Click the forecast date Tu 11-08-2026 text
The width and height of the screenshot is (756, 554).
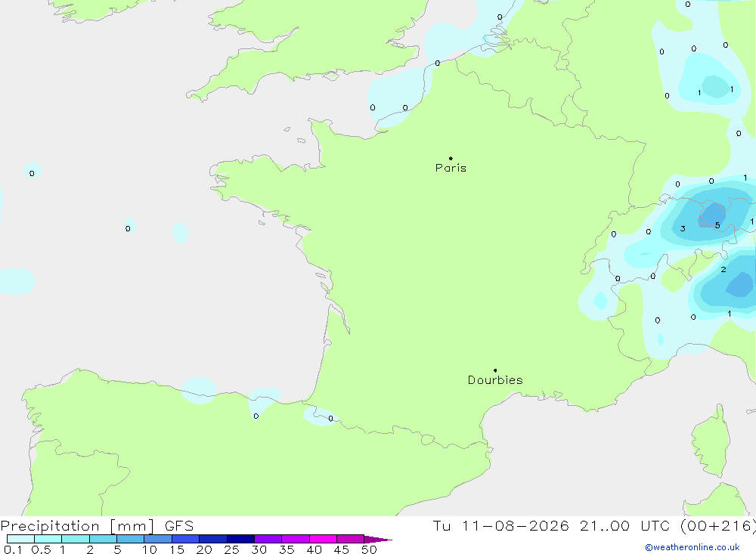501,525
